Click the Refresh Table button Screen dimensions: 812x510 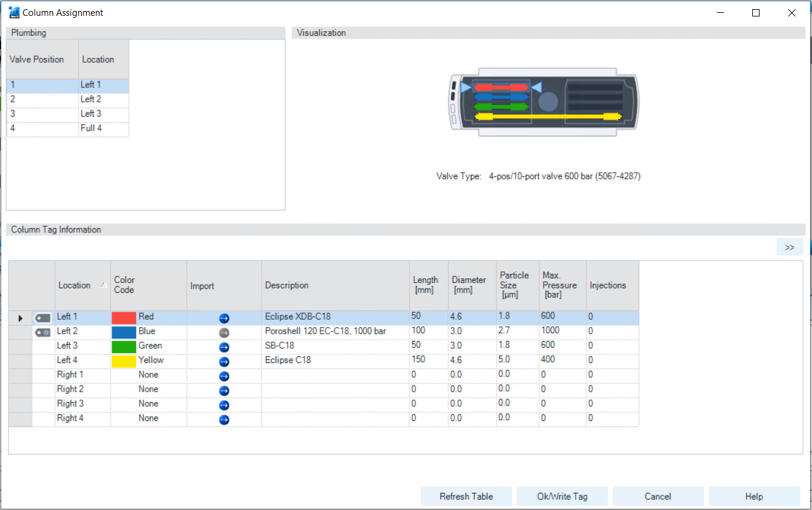click(466, 496)
